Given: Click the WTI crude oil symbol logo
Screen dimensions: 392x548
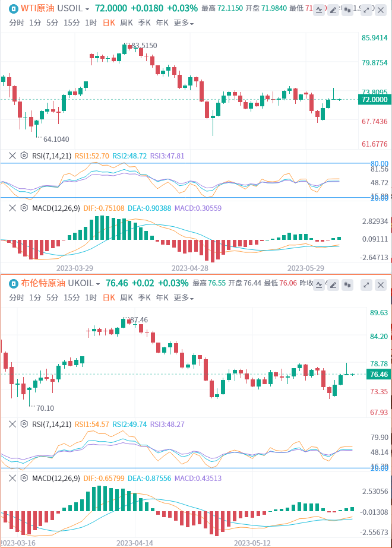Looking at the screenshot, I should [13, 8].
